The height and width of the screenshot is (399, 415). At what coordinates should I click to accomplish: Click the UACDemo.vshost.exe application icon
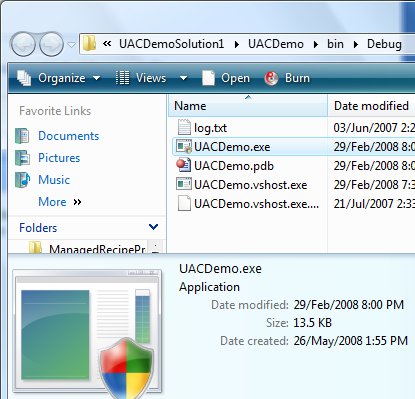[184, 184]
